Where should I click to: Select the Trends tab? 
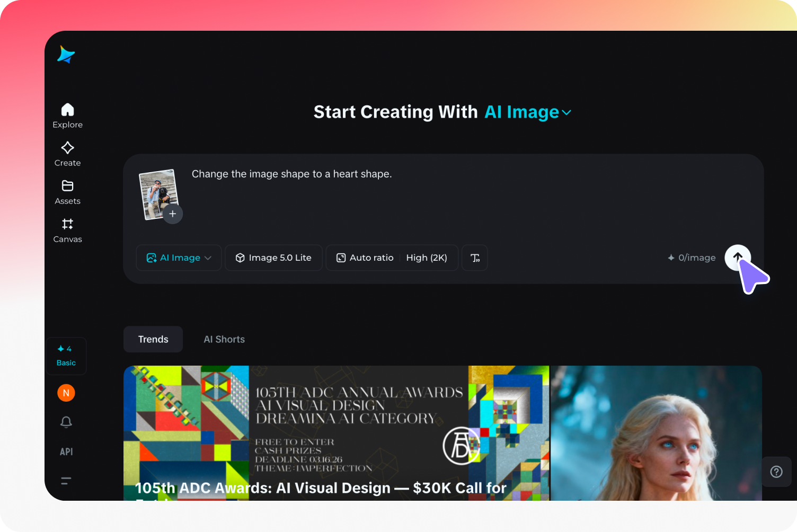pos(153,339)
